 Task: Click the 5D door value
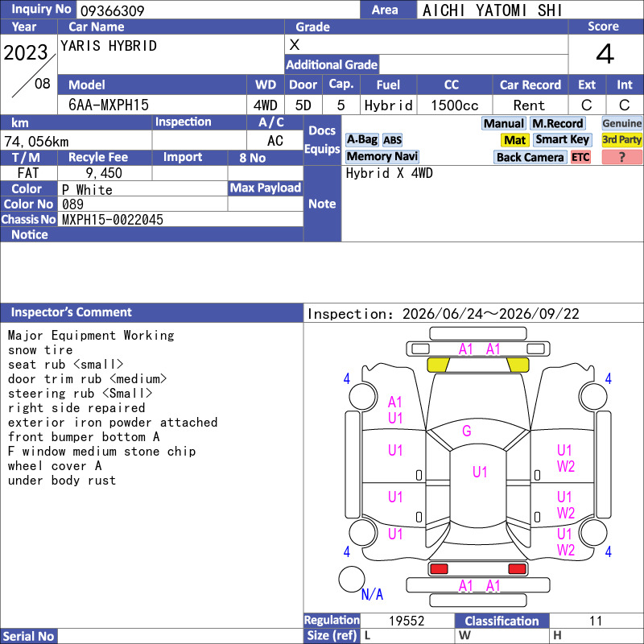[x=303, y=105]
